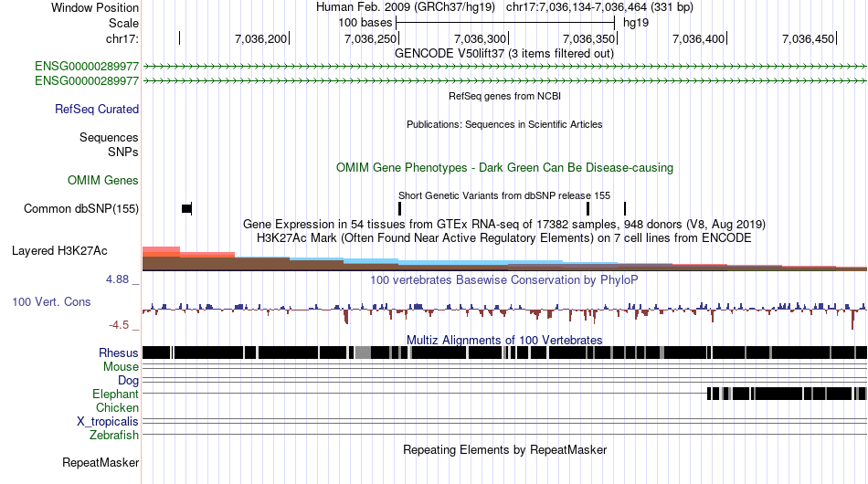The height and width of the screenshot is (484, 868).
Task: Click the Chicken alignment label
Action: (x=117, y=407)
